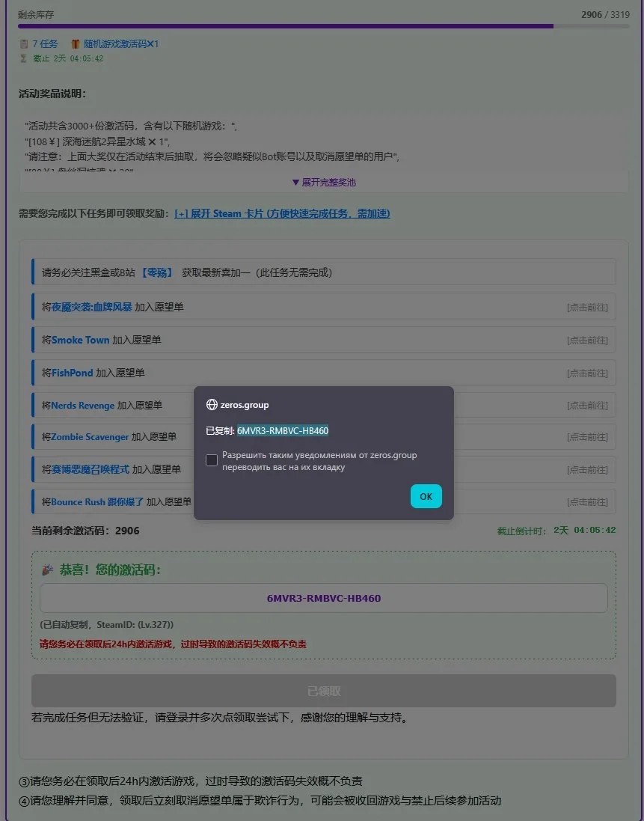
Task: Click the globe icon beside zeros.group
Action: point(212,405)
